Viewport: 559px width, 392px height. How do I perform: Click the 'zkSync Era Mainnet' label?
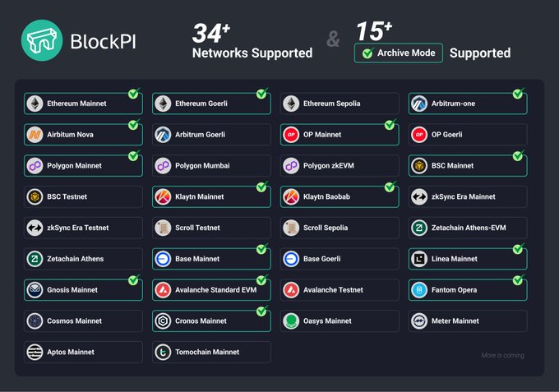[x=464, y=196]
